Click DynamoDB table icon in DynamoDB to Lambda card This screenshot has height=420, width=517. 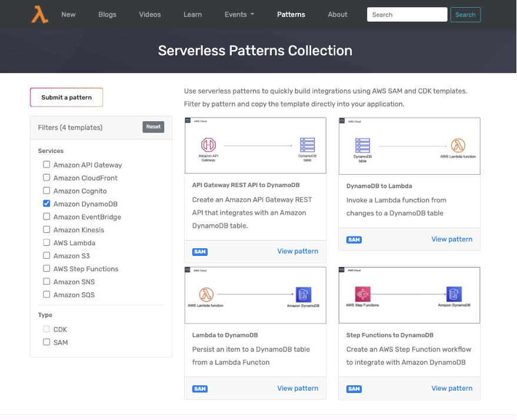(x=362, y=146)
